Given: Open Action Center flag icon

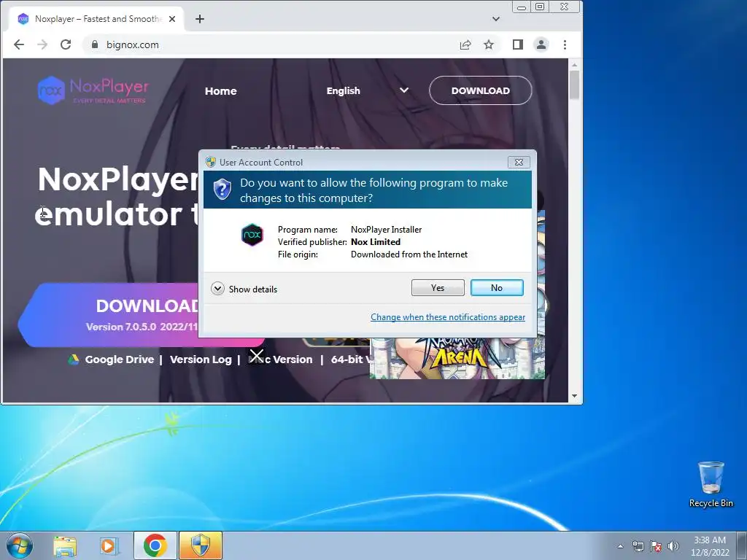Looking at the screenshot, I should coord(656,546).
